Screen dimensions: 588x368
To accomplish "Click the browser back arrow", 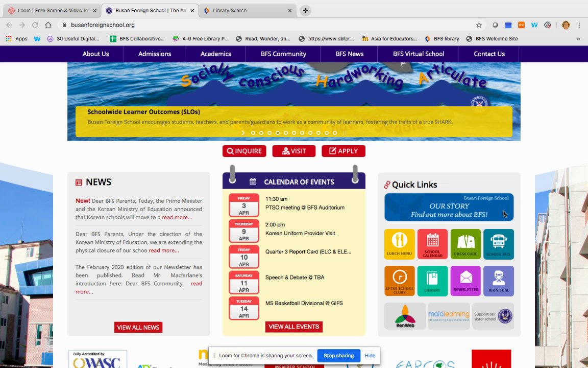I will [x=9, y=25].
